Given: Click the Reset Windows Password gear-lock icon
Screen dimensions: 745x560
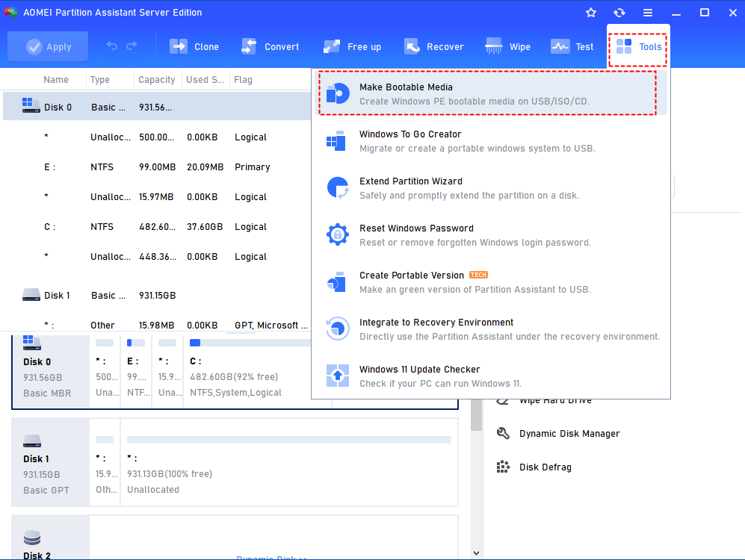Looking at the screenshot, I should [x=338, y=234].
